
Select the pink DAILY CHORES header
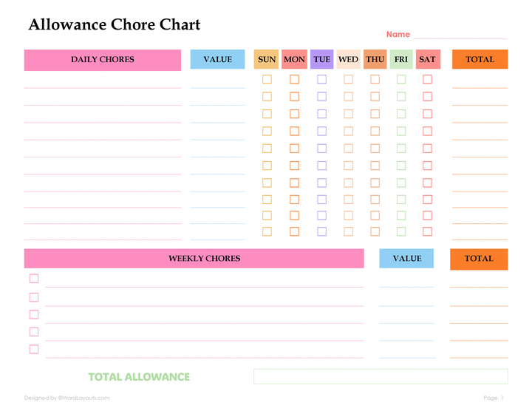pyautogui.click(x=103, y=60)
